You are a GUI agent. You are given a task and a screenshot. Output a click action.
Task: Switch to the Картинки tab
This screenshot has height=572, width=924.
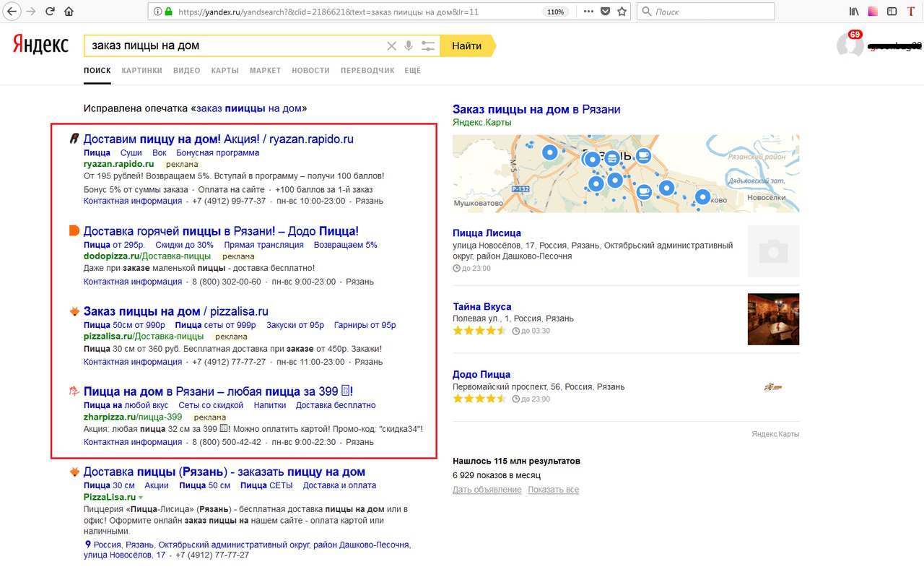142,71
